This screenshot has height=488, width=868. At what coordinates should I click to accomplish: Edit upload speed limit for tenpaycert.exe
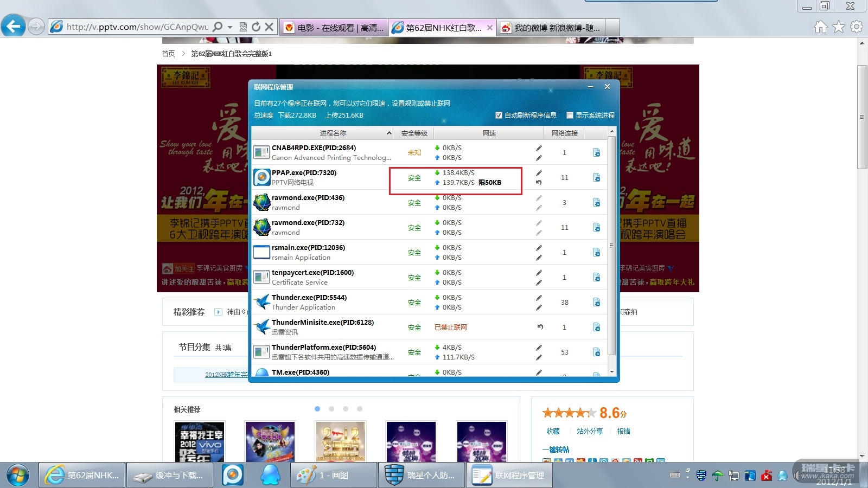[x=539, y=282]
